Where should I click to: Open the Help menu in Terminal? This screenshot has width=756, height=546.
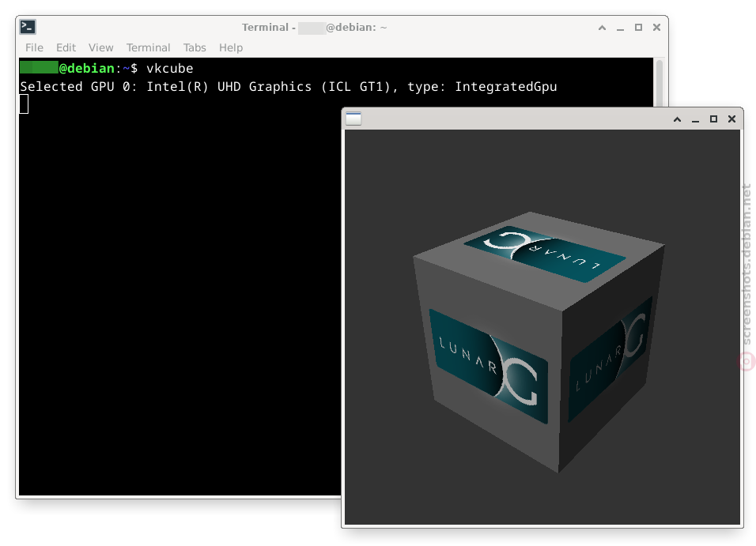click(231, 47)
